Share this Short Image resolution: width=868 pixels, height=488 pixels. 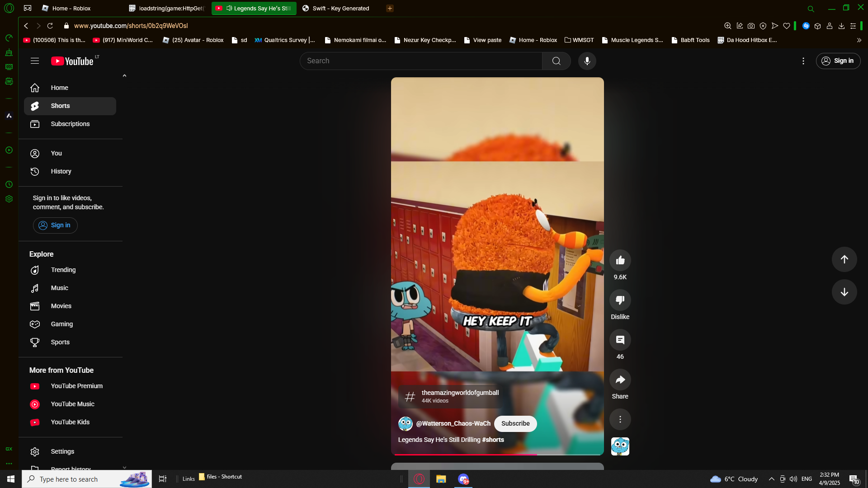click(x=620, y=380)
